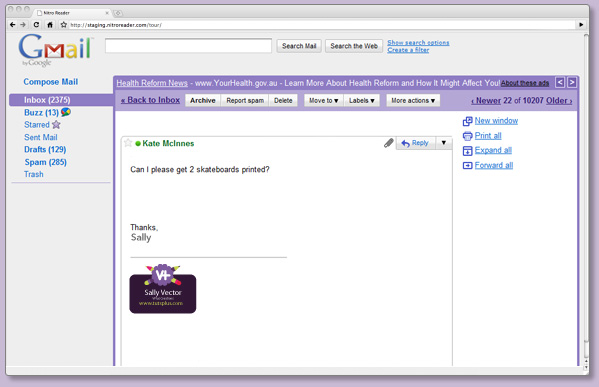
Task: Open Move to dropdown
Action: [x=324, y=100]
